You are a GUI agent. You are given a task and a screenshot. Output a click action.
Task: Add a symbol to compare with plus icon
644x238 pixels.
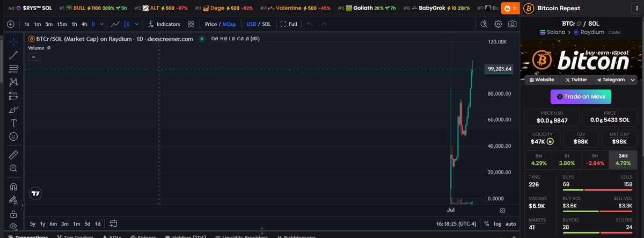(x=11, y=24)
